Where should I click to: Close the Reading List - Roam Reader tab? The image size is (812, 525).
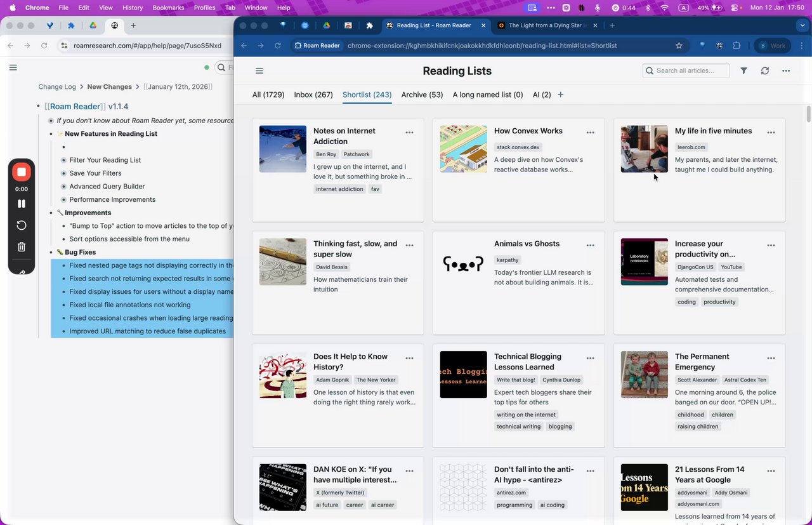click(484, 25)
